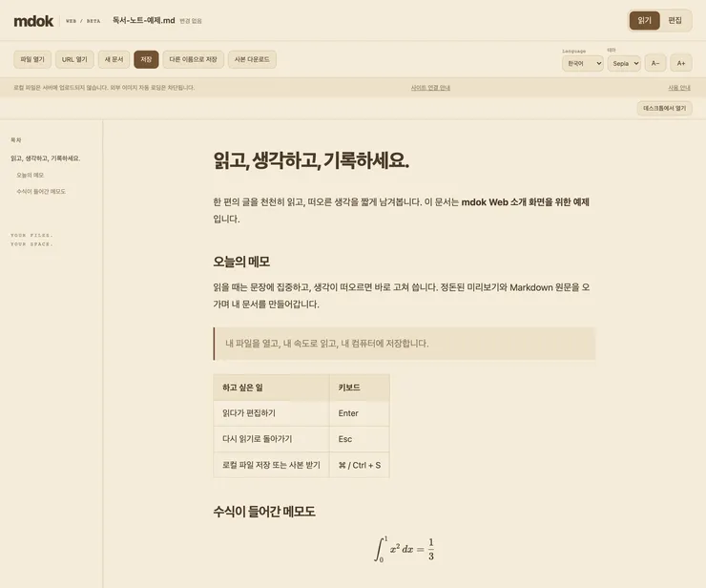
Task: Click the 읽다가 편집하기 table cell
Action: (x=272, y=413)
